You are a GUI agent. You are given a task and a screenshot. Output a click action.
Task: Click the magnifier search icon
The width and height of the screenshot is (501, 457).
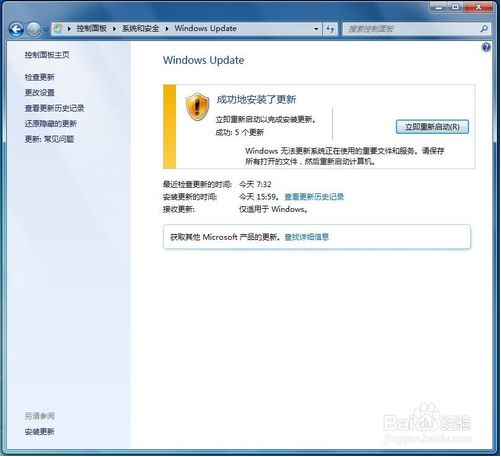pos(484,29)
